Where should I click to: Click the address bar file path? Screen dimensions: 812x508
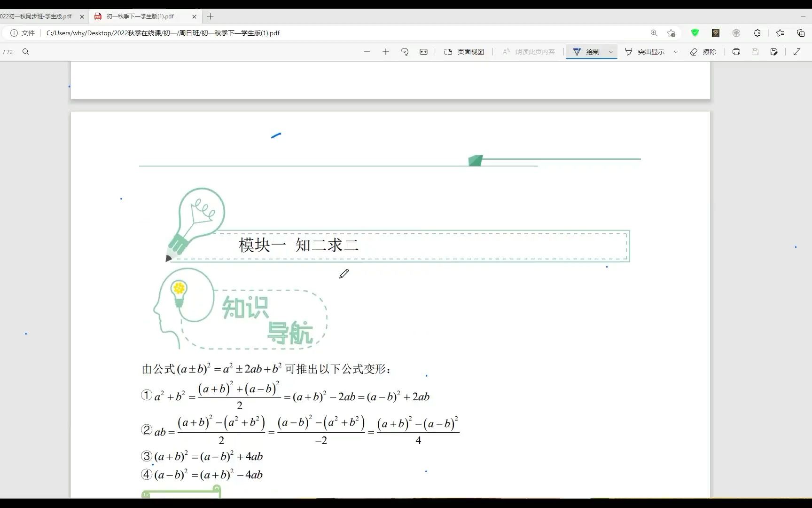(163, 33)
